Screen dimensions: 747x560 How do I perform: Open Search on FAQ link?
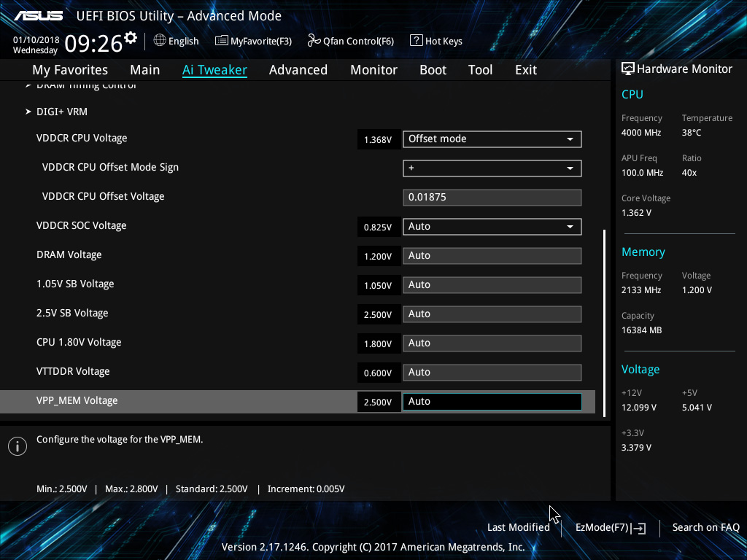click(x=705, y=528)
